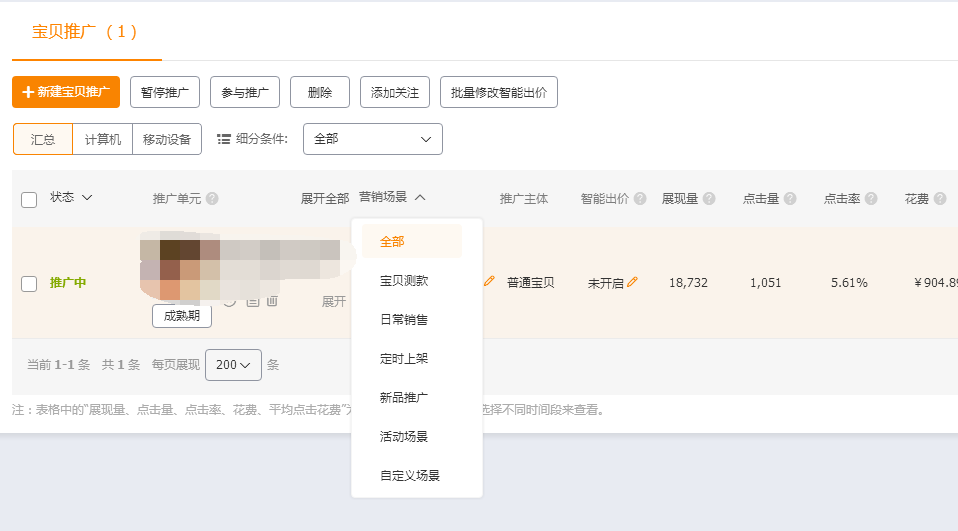Viewport: 958px width, 531px height.
Task: Choose 定时上架 from the scene menu
Action: click(404, 359)
